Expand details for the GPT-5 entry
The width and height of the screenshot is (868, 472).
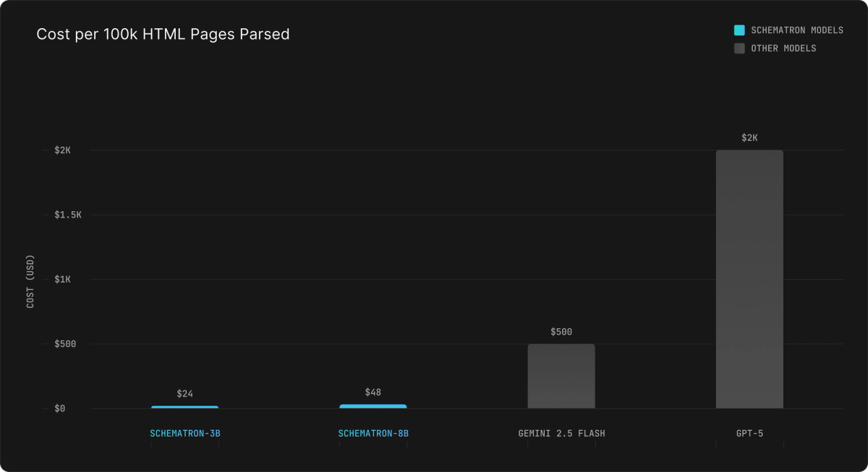(750, 433)
